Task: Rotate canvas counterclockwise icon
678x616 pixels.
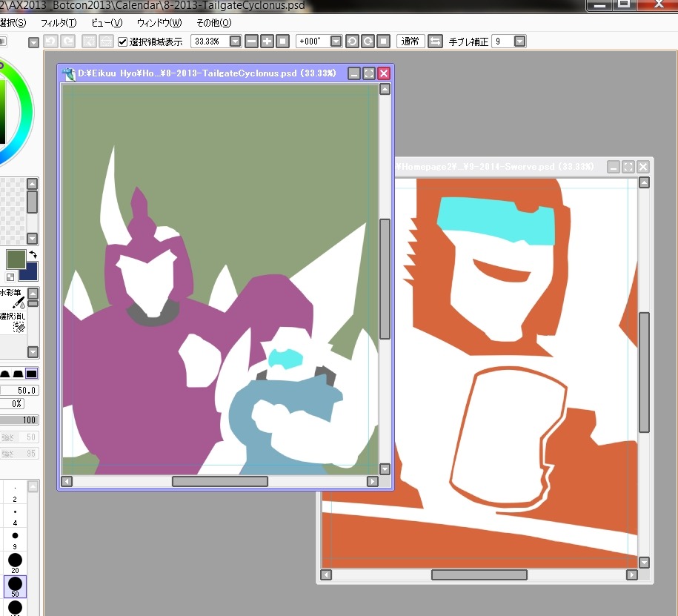Action: pos(352,42)
